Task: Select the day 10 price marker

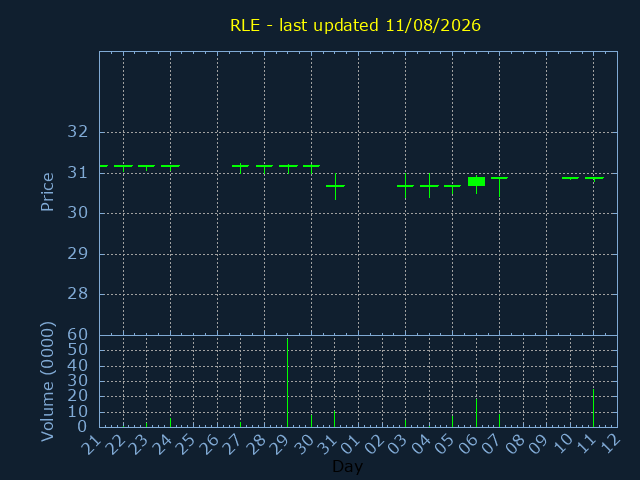Action: tap(570, 178)
